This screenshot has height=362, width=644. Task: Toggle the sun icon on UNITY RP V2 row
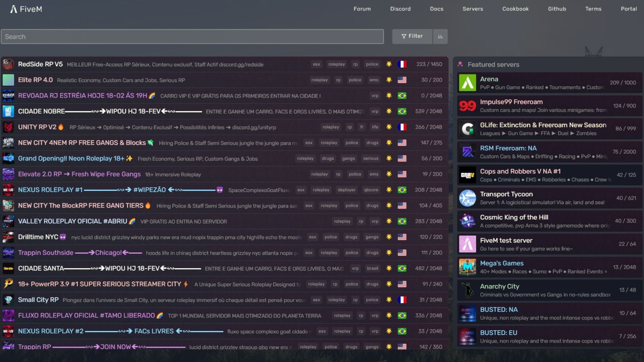click(x=389, y=127)
